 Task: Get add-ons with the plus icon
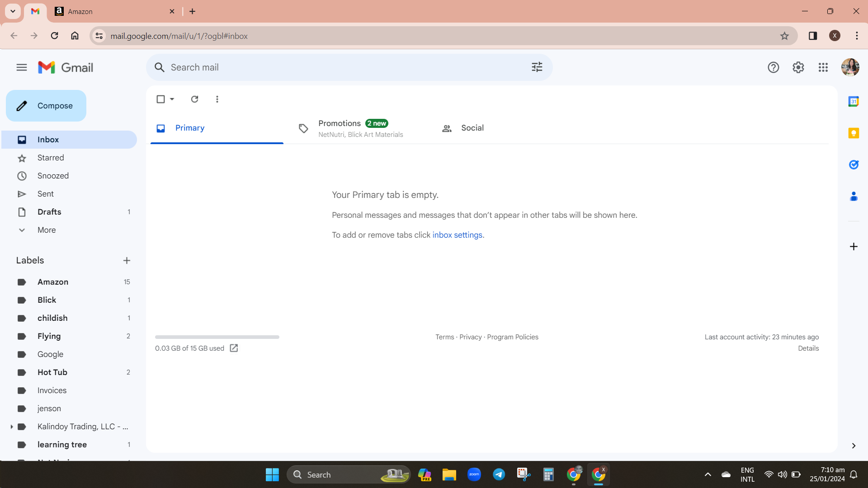click(x=854, y=246)
